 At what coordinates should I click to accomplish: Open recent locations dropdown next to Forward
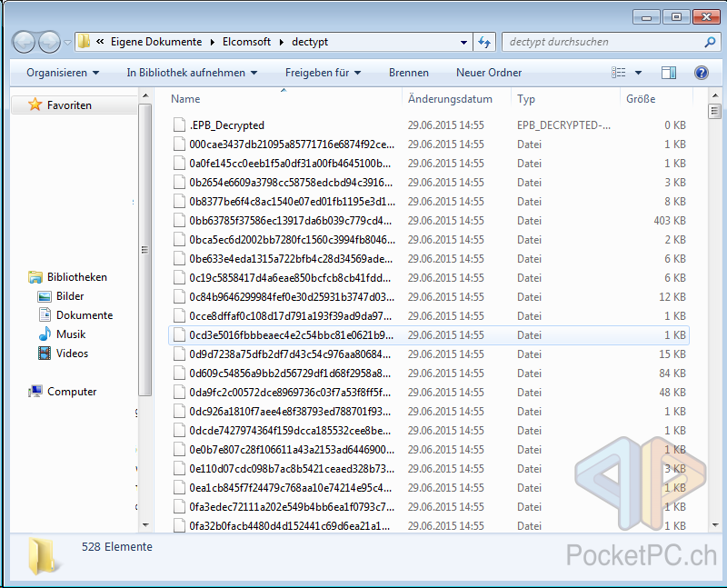point(67,42)
